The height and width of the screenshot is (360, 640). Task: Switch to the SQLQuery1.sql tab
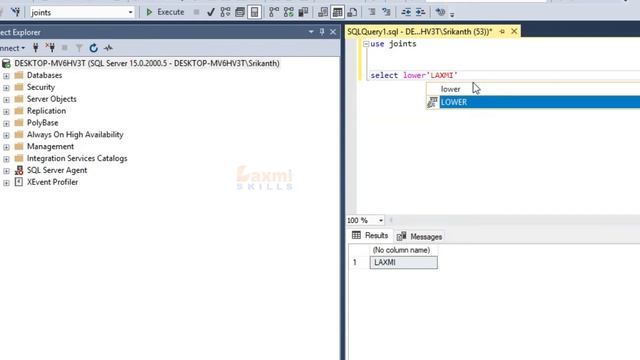420,31
